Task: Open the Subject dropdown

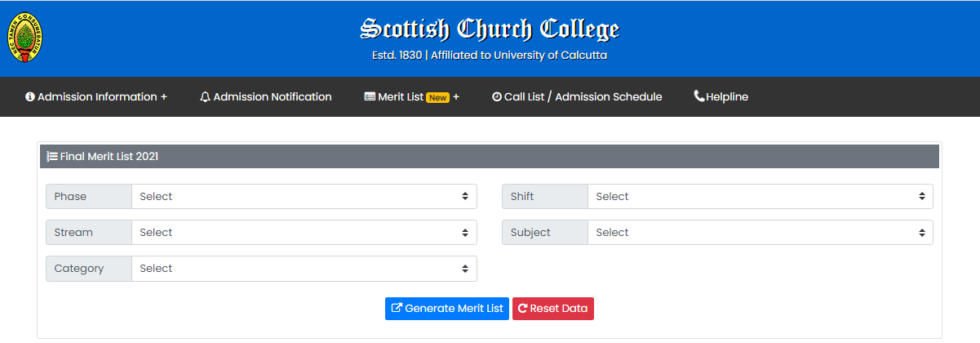Action: coord(760,233)
